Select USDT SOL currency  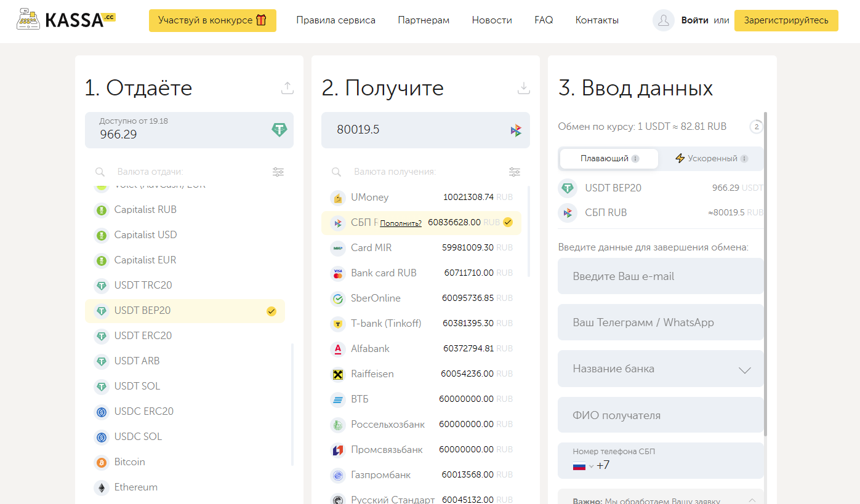185,386
